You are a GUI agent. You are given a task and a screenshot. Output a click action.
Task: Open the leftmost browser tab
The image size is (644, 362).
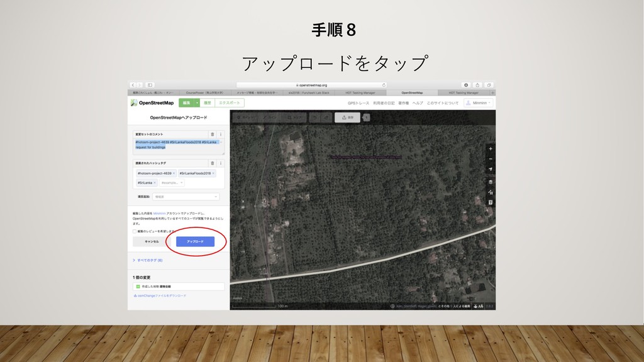coord(153,93)
